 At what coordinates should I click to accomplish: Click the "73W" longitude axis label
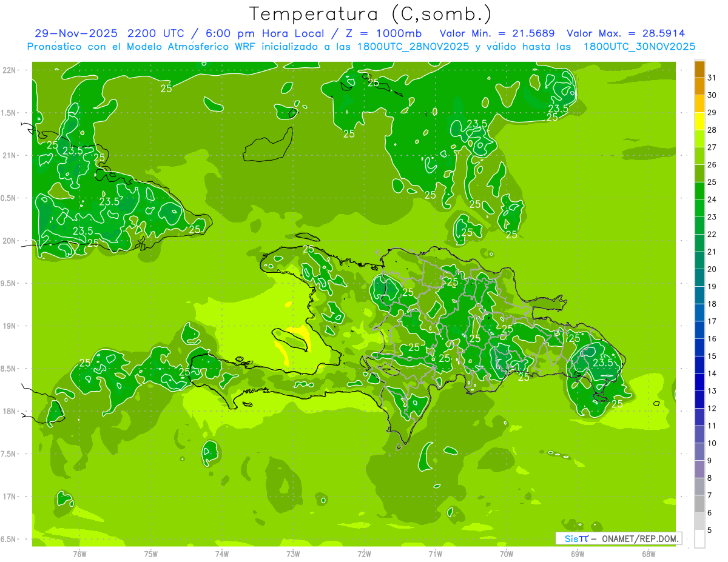[x=293, y=554]
